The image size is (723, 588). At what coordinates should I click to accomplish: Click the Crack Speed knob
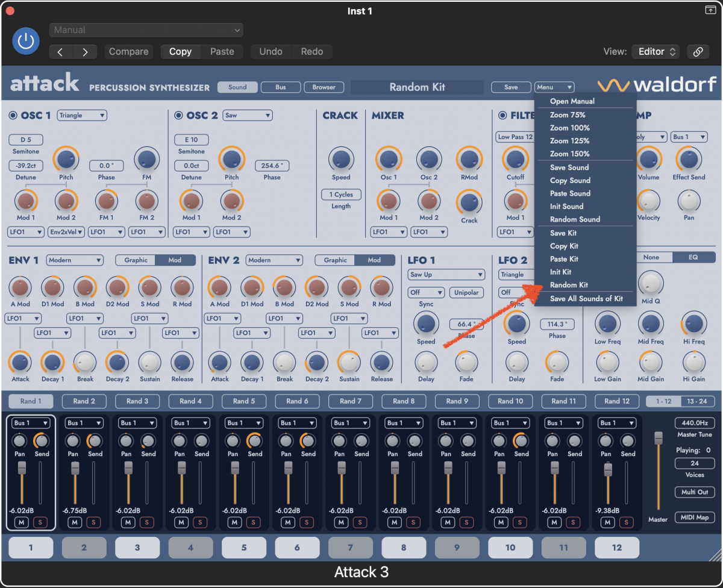341,160
